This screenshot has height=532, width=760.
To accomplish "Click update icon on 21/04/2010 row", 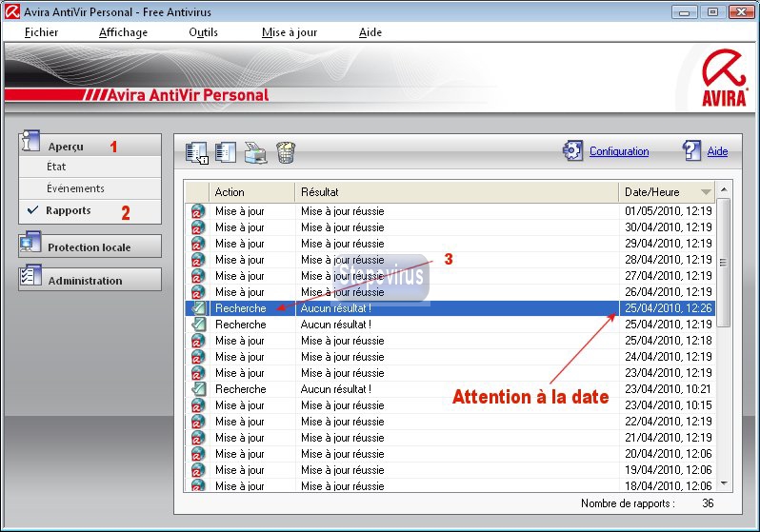I will coord(198,438).
